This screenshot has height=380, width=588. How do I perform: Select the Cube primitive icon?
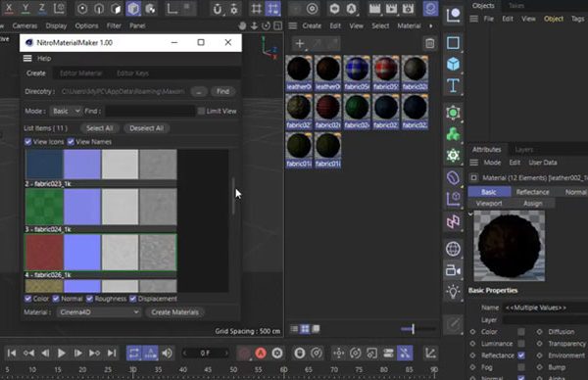click(453, 64)
